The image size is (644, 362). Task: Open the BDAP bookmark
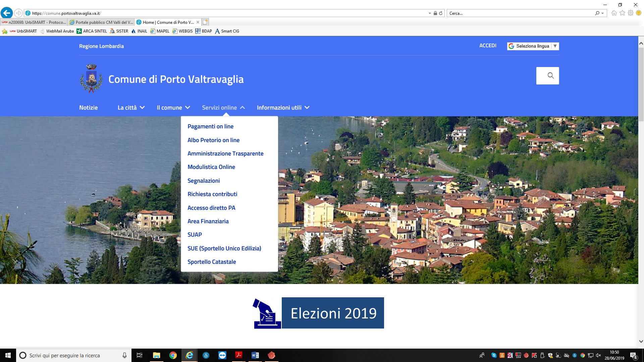coord(204,31)
